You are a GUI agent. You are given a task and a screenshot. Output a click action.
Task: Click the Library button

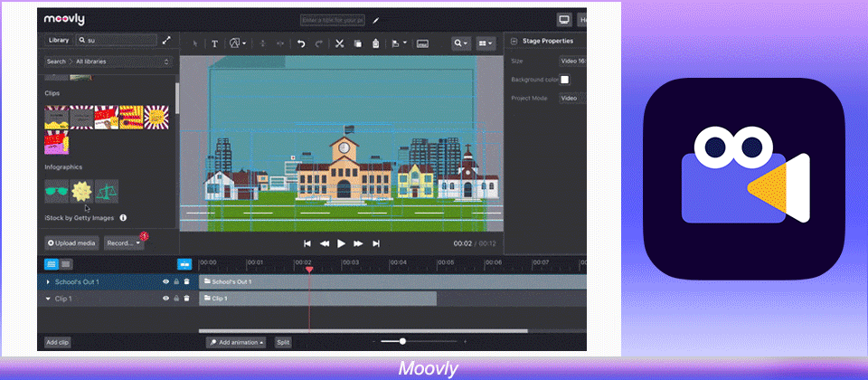tap(59, 40)
